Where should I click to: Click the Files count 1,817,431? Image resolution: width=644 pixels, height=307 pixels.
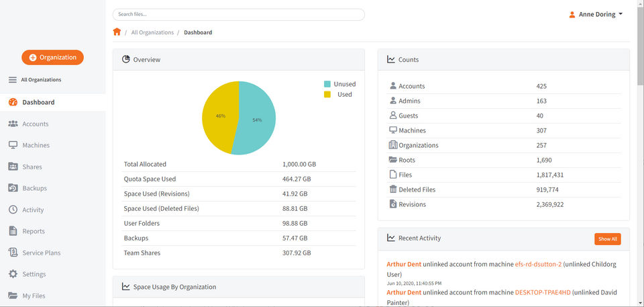550,175
